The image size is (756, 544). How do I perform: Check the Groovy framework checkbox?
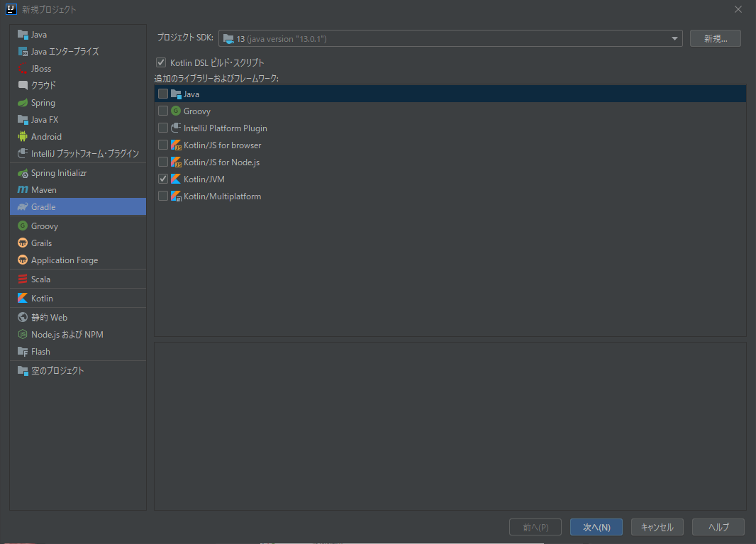pos(163,111)
